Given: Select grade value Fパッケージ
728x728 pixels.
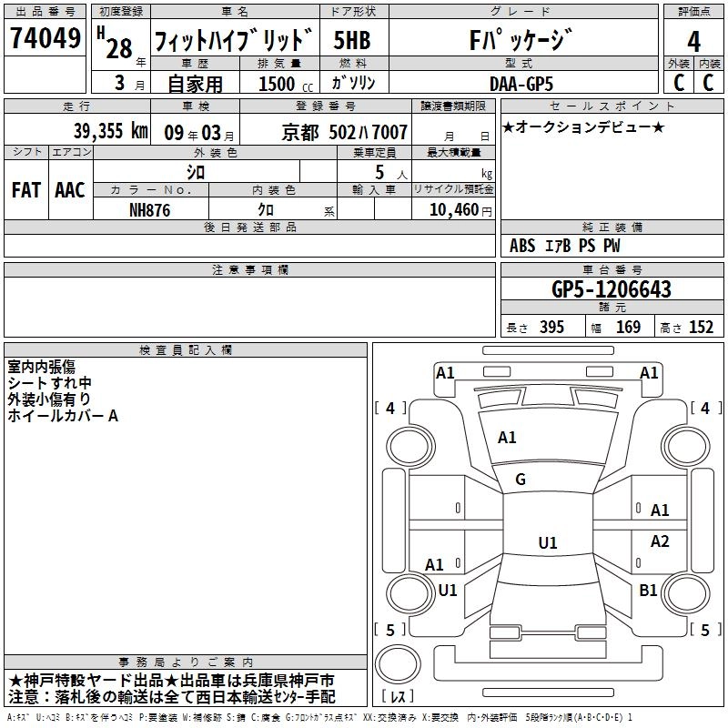Looking at the screenshot, I should [520, 40].
